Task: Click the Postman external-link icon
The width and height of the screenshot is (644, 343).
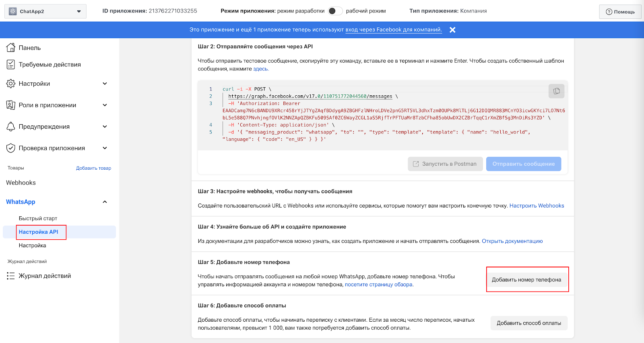Action: point(416,164)
